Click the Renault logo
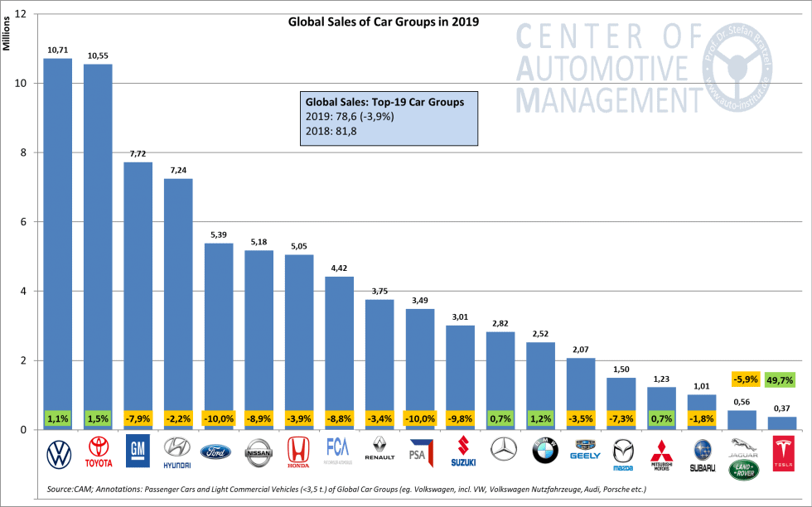The width and height of the screenshot is (812, 507). (x=379, y=448)
